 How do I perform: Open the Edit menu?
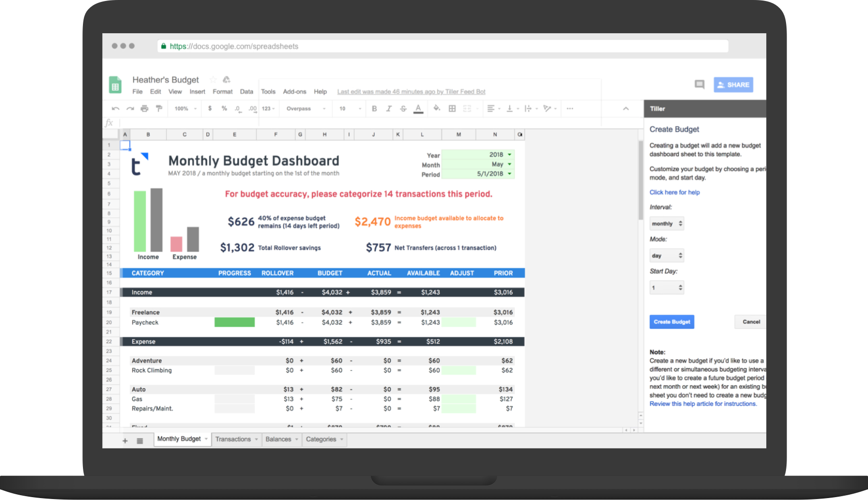155,92
